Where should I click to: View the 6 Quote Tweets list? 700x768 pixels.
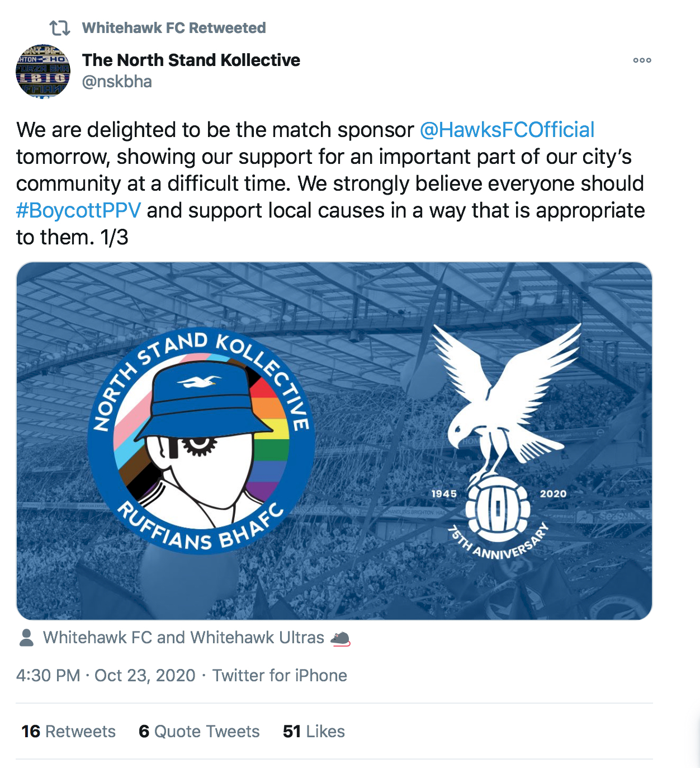click(199, 732)
